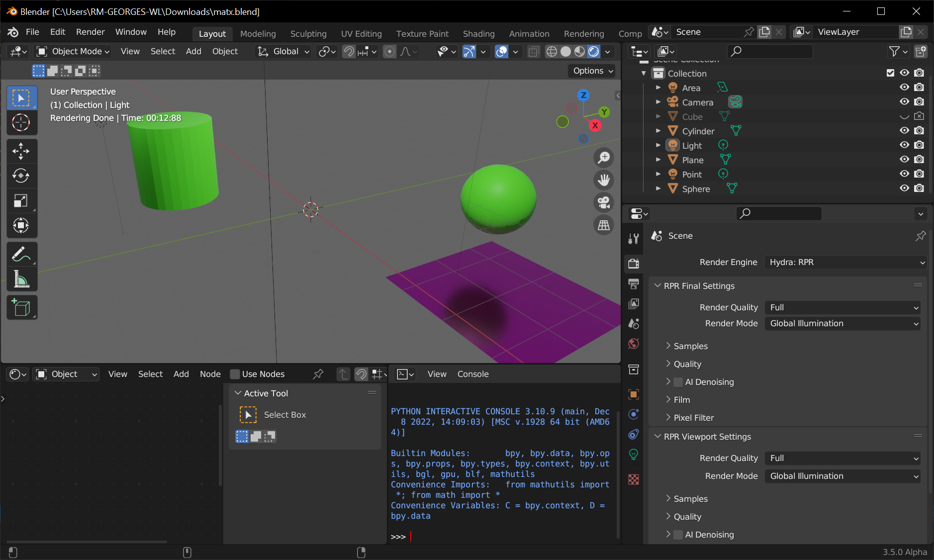Activate the Move tool
This screenshot has height=560, width=934.
click(21, 151)
